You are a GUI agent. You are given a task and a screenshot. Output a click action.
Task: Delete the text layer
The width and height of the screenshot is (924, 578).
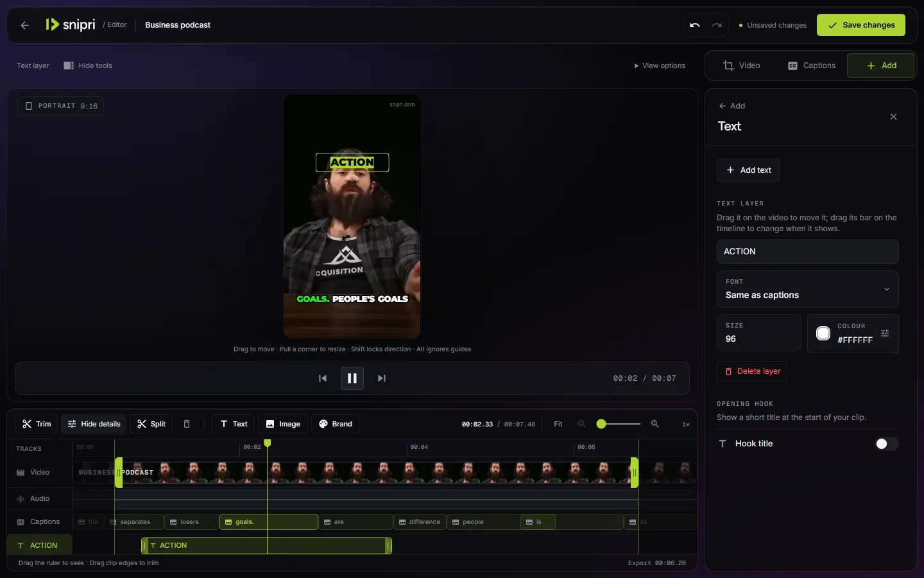[x=752, y=371]
